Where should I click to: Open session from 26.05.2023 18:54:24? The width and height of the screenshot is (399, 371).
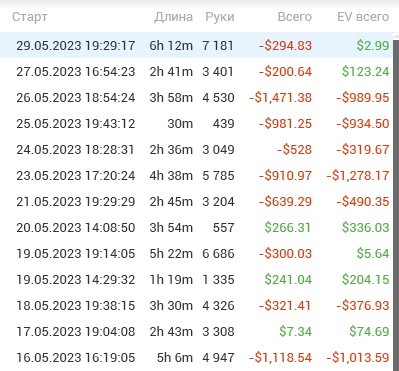pos(196,97)
